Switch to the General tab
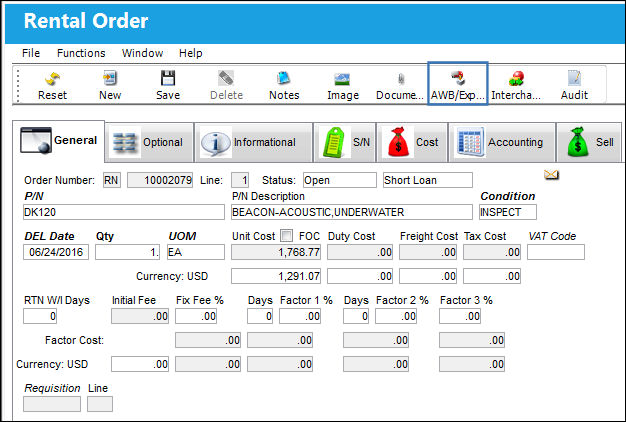The width and height of the screenshot is (626, 422). click(59, 141)
